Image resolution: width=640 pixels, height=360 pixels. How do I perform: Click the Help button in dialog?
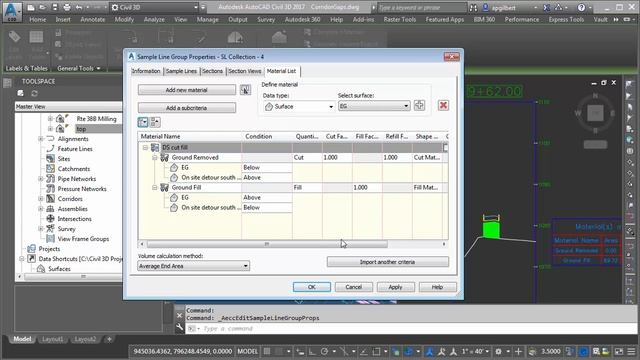pos(437,287)
